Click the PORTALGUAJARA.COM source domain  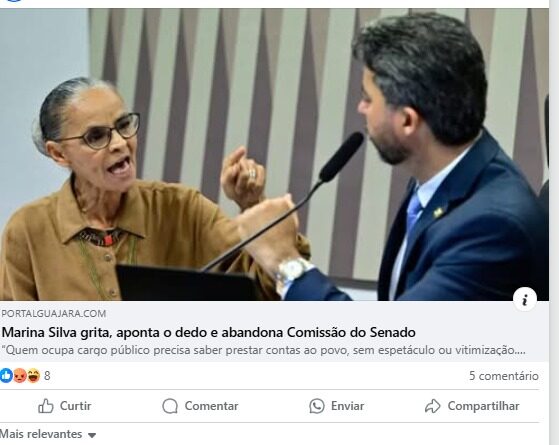tap(53, 314)
